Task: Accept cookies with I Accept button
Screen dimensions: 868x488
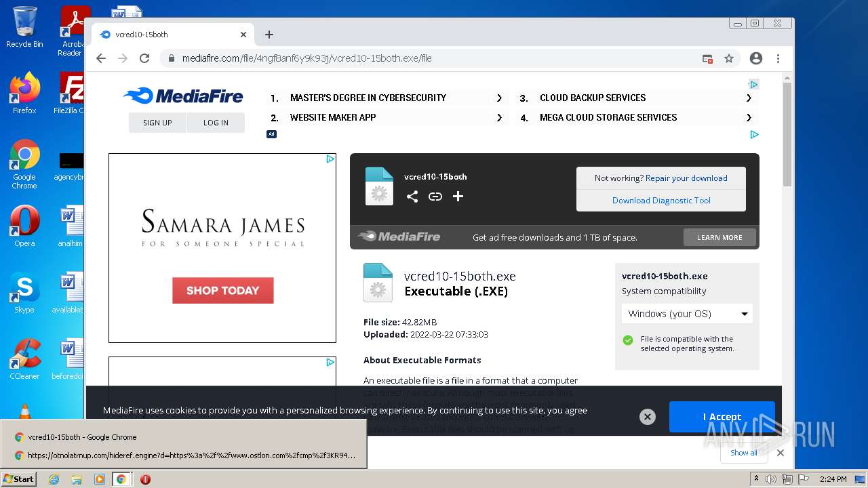Action: 722,417
